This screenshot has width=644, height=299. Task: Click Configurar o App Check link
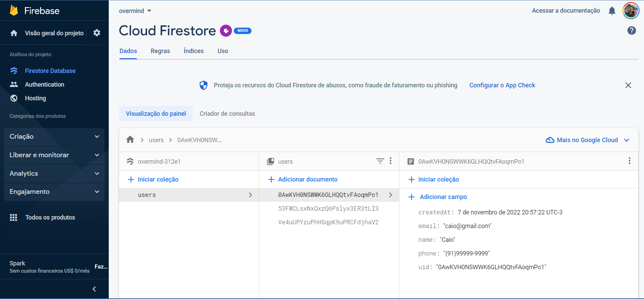point(502,85)
